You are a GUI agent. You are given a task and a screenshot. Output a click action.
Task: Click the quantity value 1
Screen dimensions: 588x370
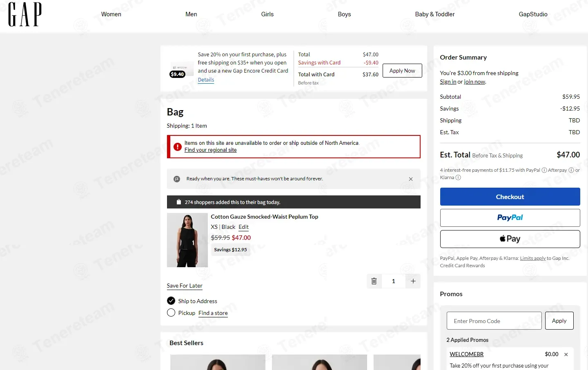pyautogui.click(x=394, y=281)
